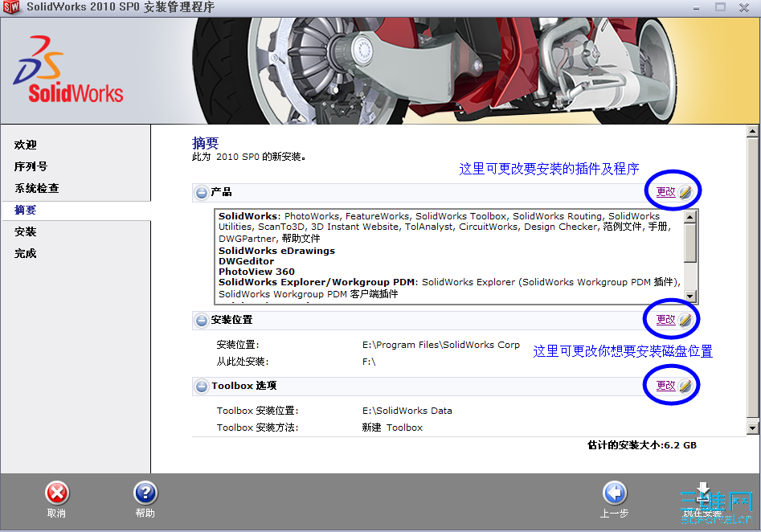Screen dimensions: 761x532
Task: Click install path E:\Program Files\SolidWorks Corp
Action: pyautogui.click(x=440, y=345)
